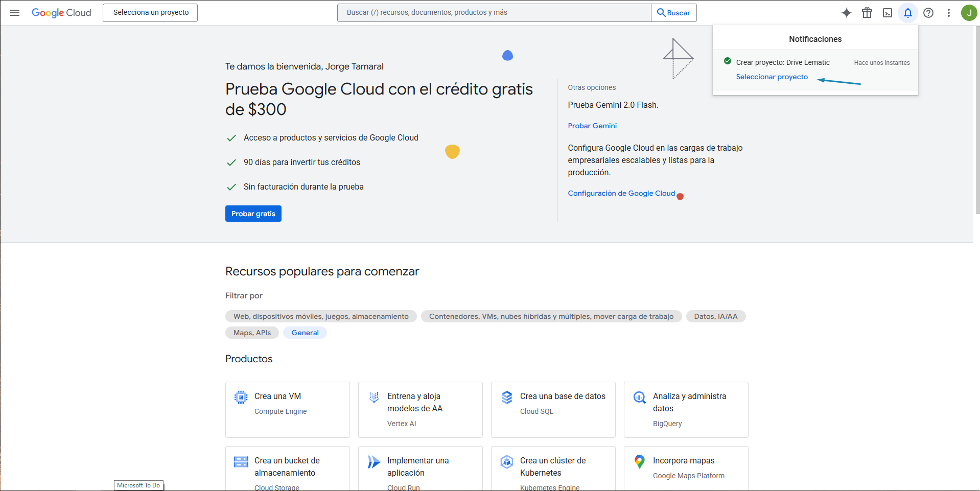Select the 'General' filter chip
Screen dimensions: 980x491
click(305, 333)
